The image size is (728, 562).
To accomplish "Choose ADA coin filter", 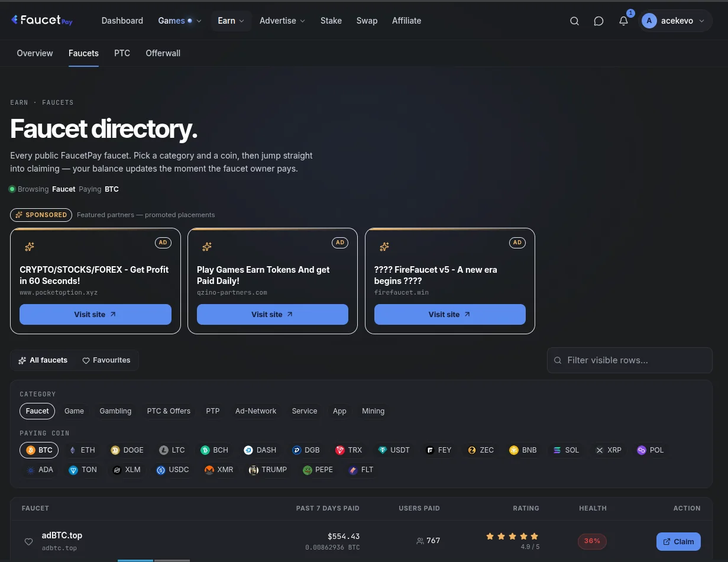I will click(x=40, y=470).
